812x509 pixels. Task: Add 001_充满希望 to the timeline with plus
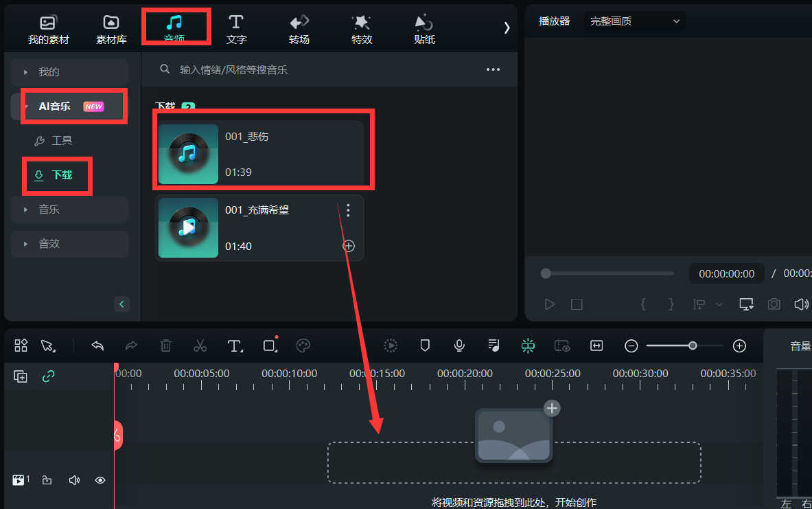tap(349, 246)
